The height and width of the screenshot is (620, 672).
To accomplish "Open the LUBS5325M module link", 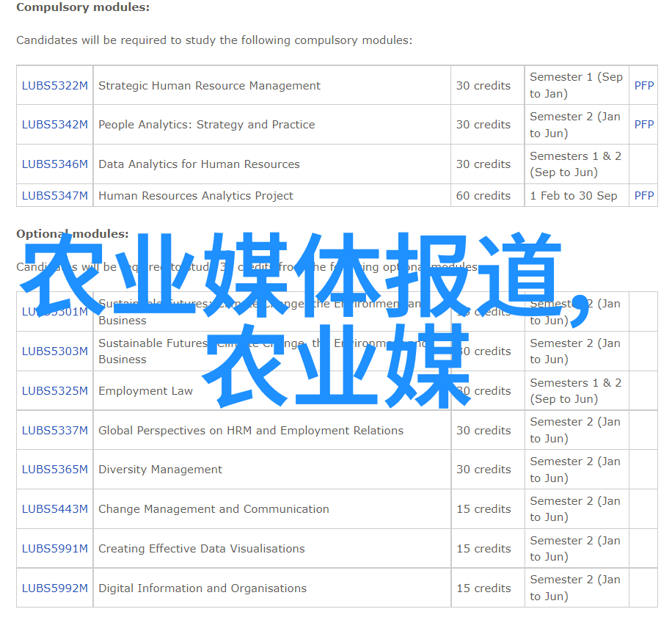I will coord(55,390).
